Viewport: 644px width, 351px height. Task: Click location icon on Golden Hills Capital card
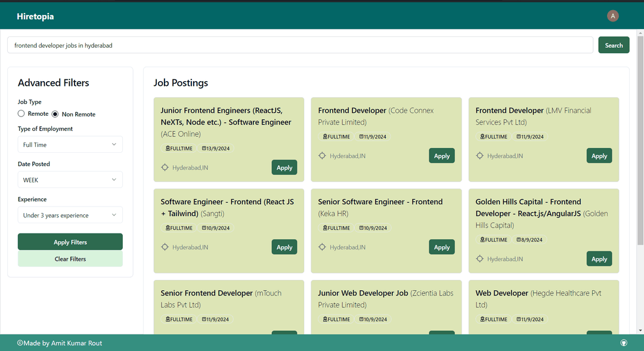click(479, 259)
